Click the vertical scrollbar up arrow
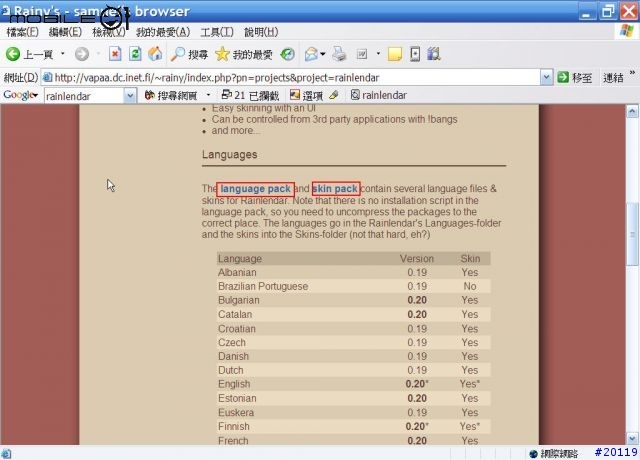The height and width of the screenshot is (460, 640). point(632,111)
